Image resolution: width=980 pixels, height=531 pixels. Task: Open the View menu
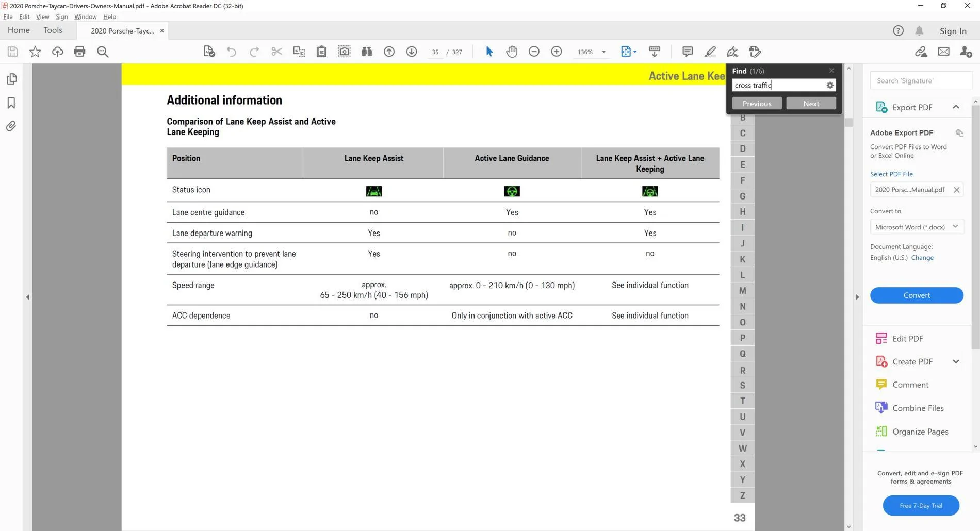(42, 17)
